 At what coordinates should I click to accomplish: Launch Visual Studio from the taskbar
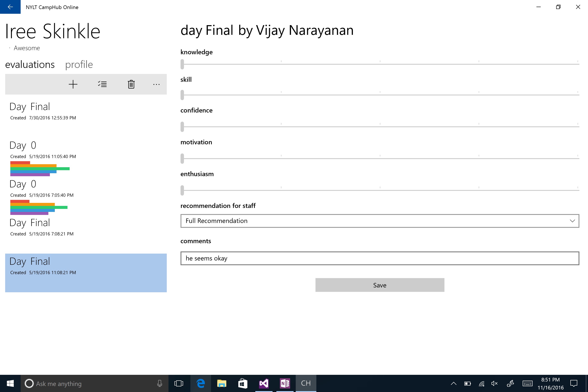tap(264, 383)
